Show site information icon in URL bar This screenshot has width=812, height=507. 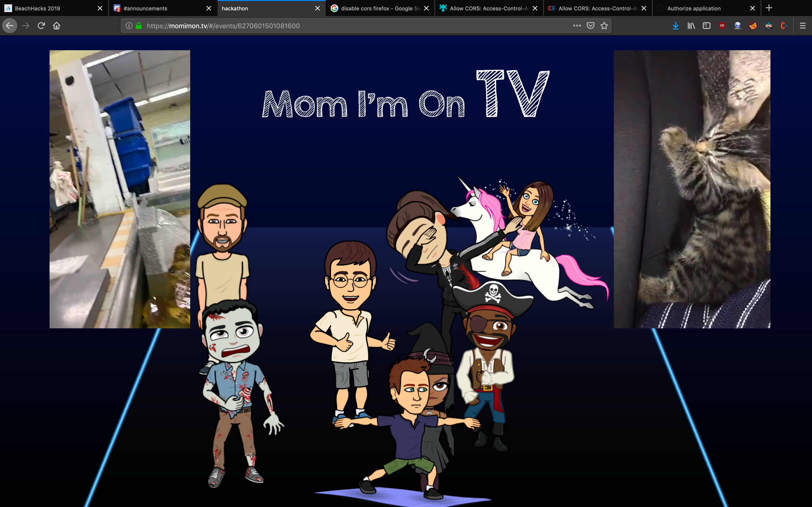point(129,26)
